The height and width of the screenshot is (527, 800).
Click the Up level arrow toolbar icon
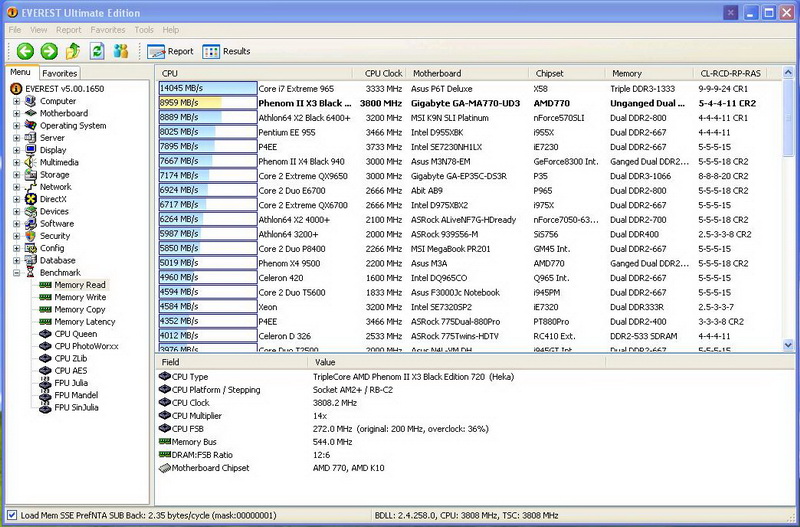click(x=73, y=51)
